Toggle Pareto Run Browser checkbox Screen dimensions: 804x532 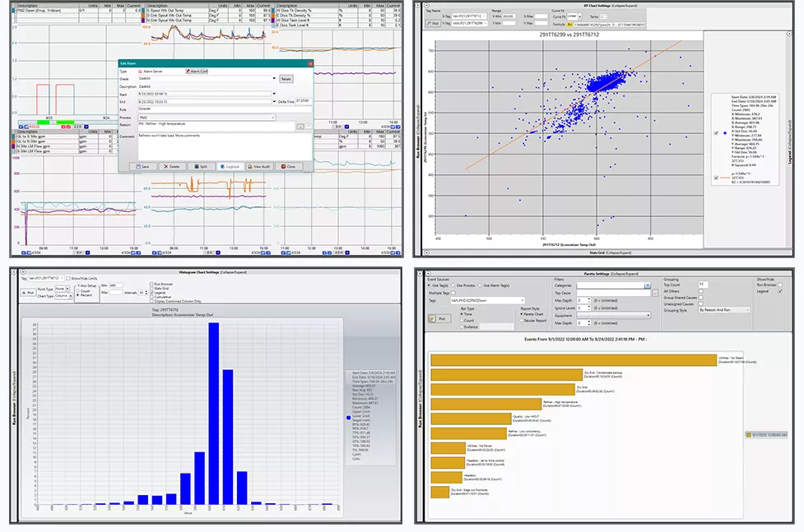click(x=780, y=285)
